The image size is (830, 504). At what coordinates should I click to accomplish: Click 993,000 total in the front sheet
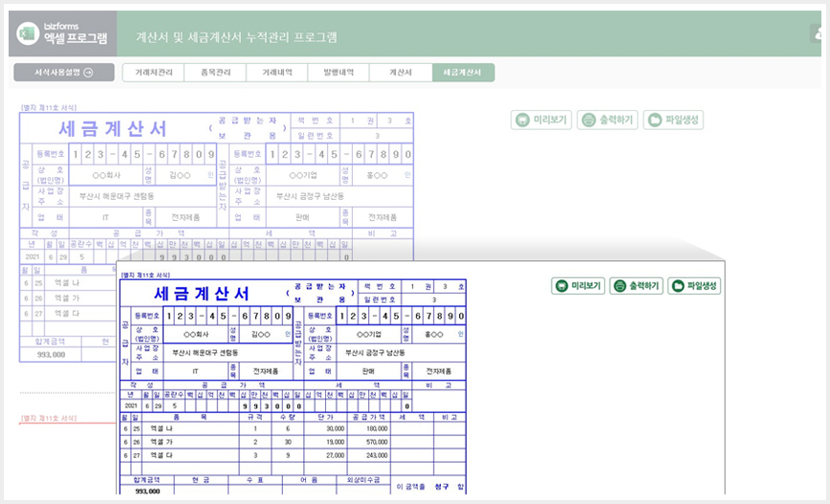(147, 491)
